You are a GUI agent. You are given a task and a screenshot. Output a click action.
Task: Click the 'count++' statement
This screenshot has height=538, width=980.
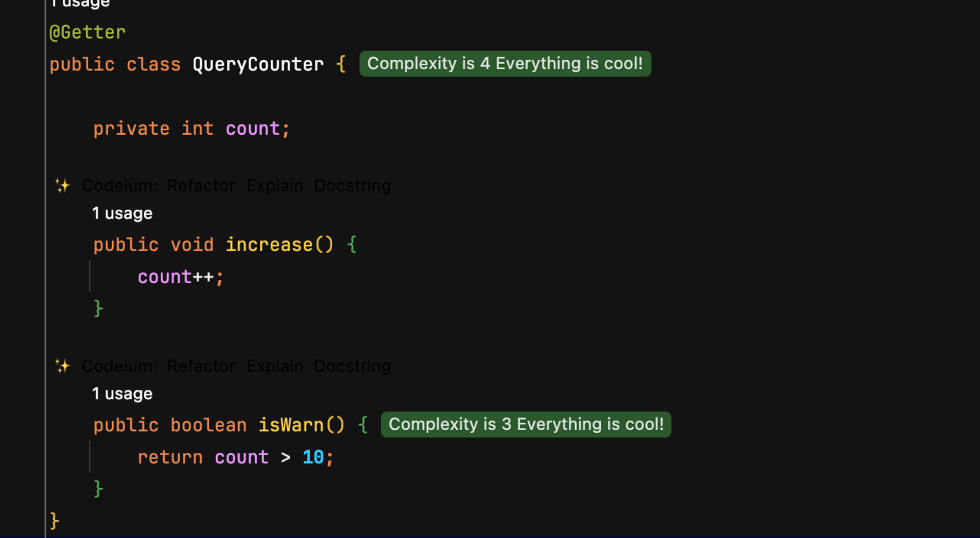click(x=175, y=277)
